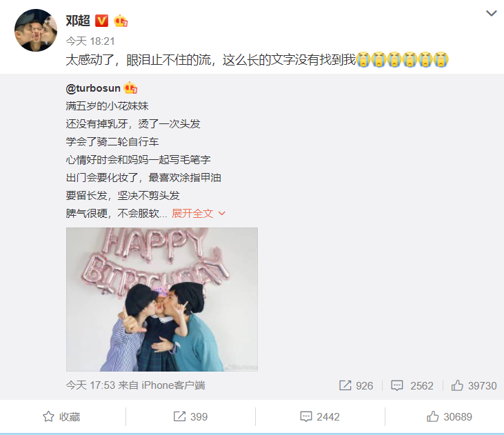The width and height of the screenshot is (504, 435).
Task: Favorite this post with the 收藏 star
Action: pyautogui.click(x=61, y=416)
